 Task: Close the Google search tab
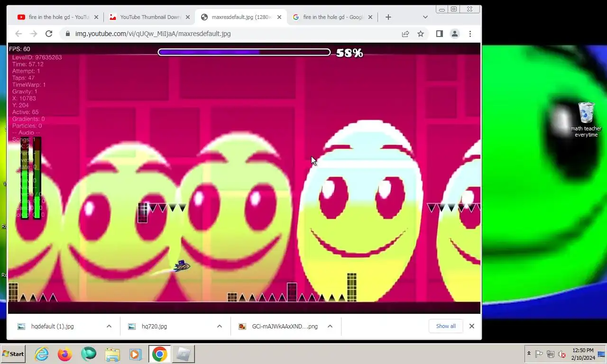371,17
